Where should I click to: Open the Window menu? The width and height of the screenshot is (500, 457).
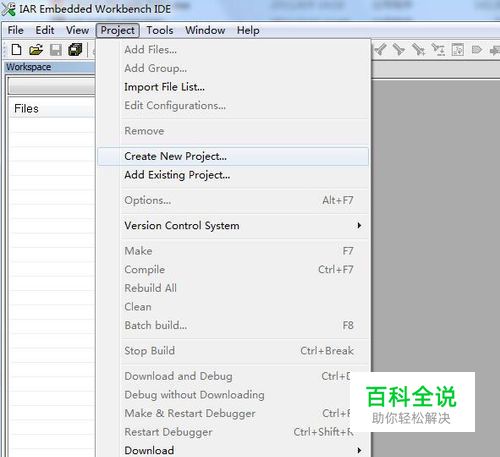pyautogui.click(x=205, y=30)
